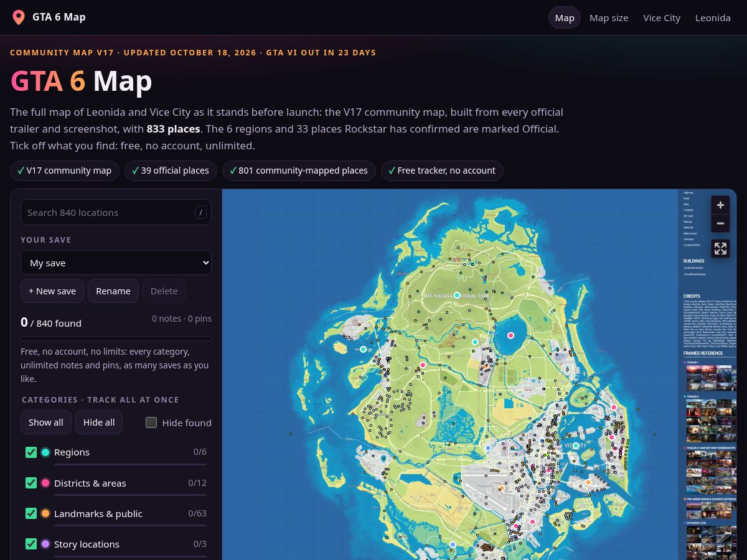This screenshot has height=560, width=747.
Task: Select the teal Vice City region marker
Action: click(576, 446)
